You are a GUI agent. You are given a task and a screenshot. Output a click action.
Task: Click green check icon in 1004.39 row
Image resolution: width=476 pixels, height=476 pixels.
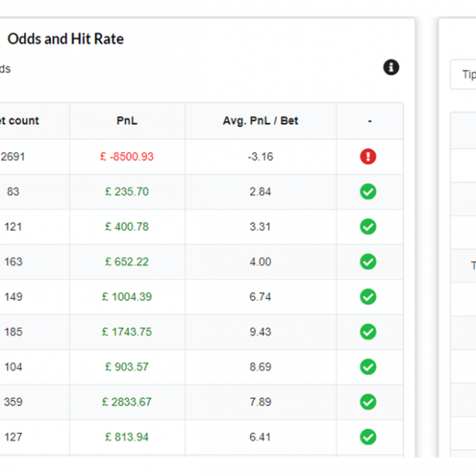368,297
